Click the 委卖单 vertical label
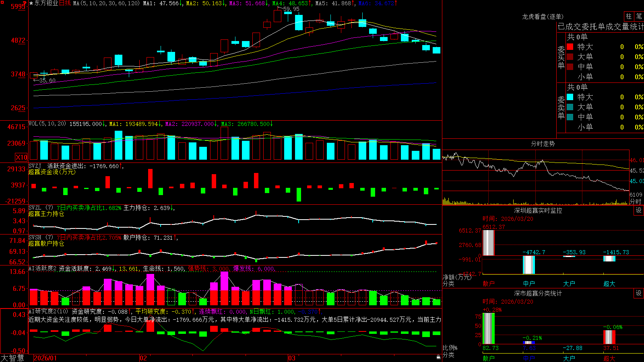The height and width of the screenshot is (362, 644). (561, 107)
